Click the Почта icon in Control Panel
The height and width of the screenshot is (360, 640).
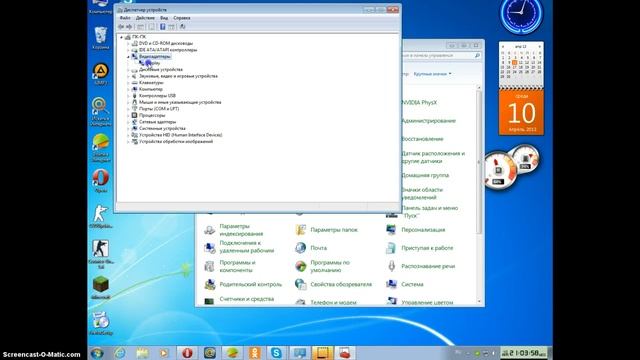tap(300, 248)
